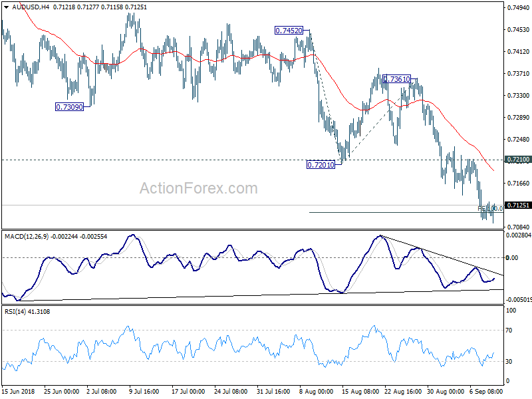This screenshot has height=399, width=532.
Task: Select the RSI(14) 41.3108 indicator label
Action: click(x=27, y=311)
